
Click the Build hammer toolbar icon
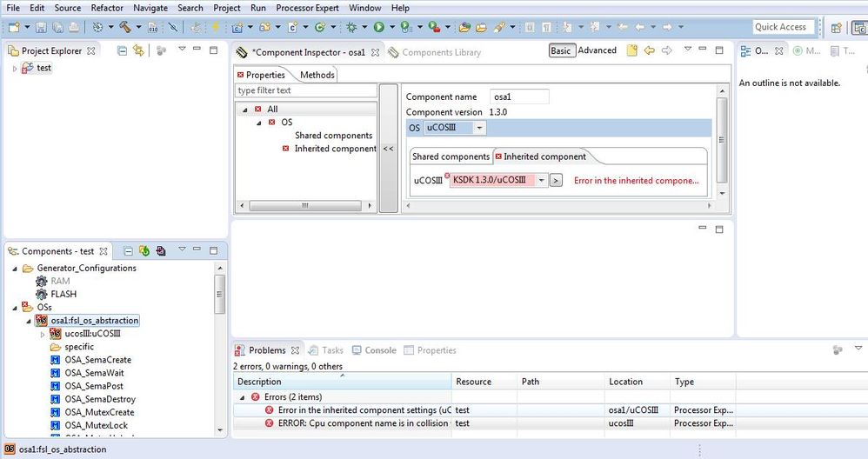[125, 27]
